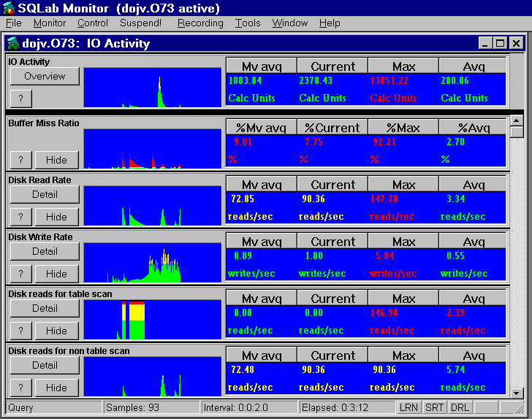Click the Suspend! menu item
The width and height of the screenshot is (532, 419).
[140, 23]
